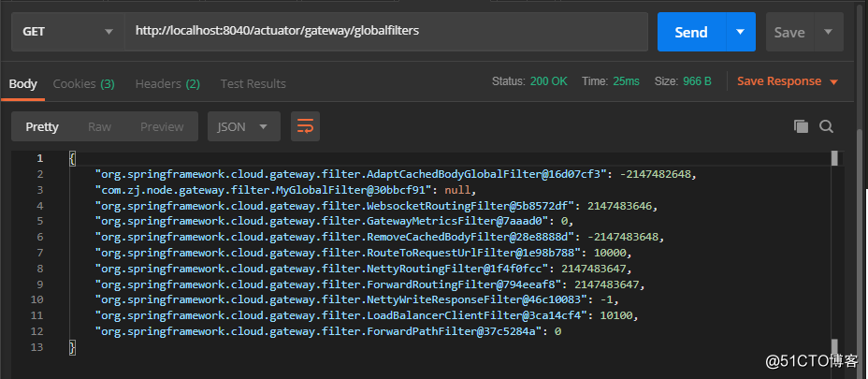The image size is (868, 379).
Task: Click the ForwardRoutingFilter@794eeaf8 key
Action: click(x=328, y=284)
